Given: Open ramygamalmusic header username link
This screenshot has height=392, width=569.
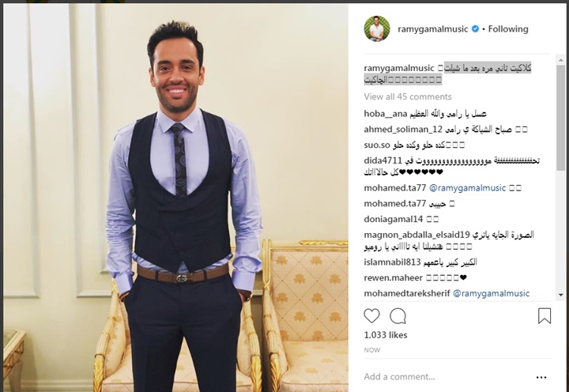Looking at the screenshot, I should (x=432, y=29).
